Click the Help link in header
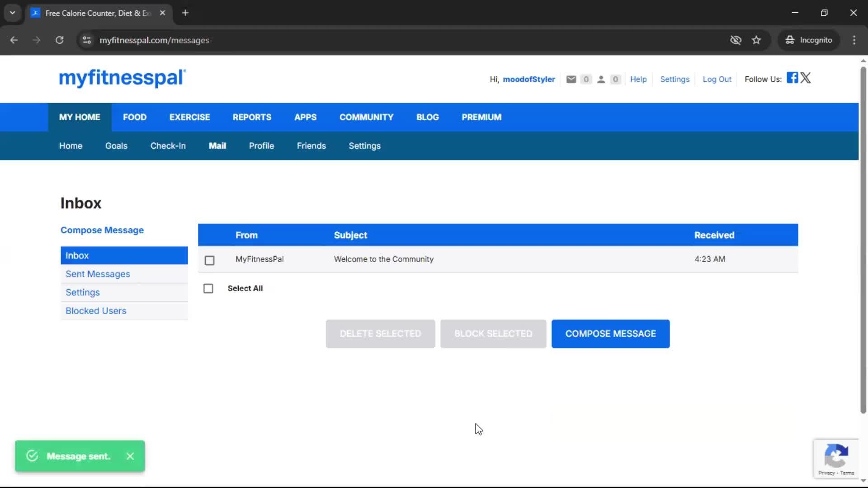Viewport: 868px width, 488px height. tap(638, 80)
